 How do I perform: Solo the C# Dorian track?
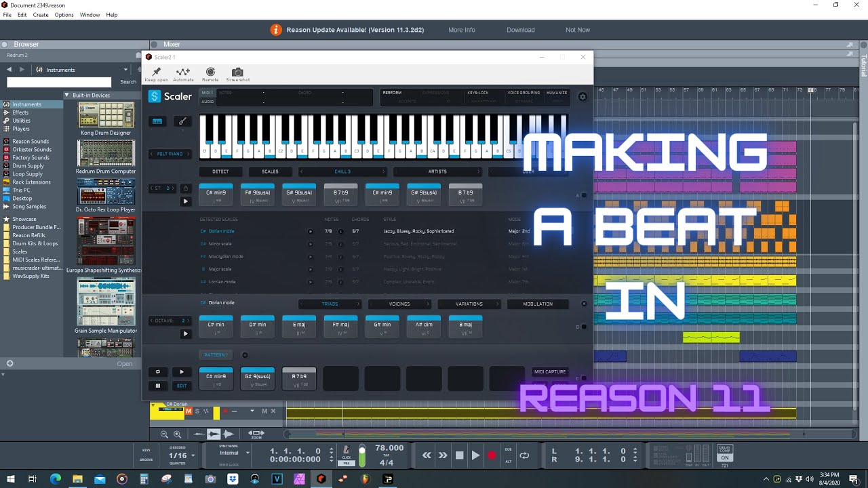[197, 411]
